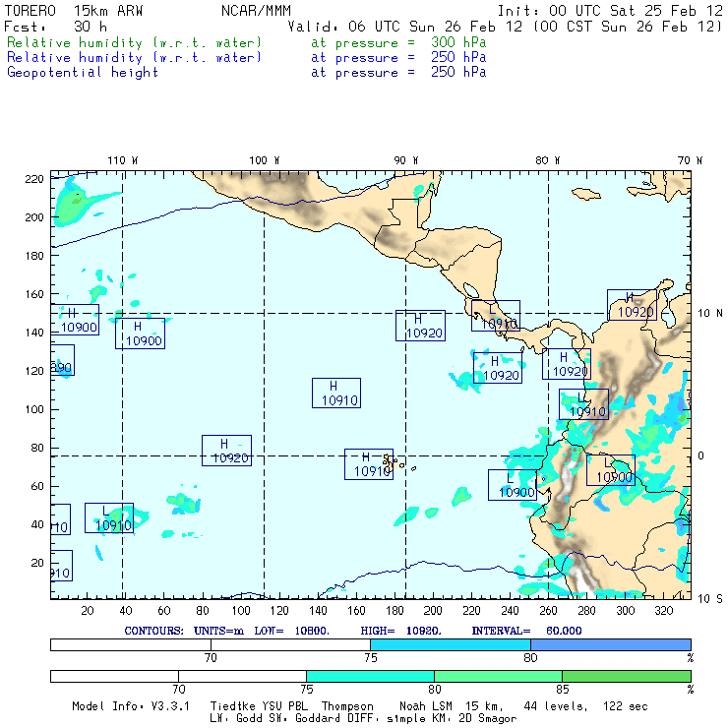Select the 'Geopotential height' legend line

pos(83,72)
